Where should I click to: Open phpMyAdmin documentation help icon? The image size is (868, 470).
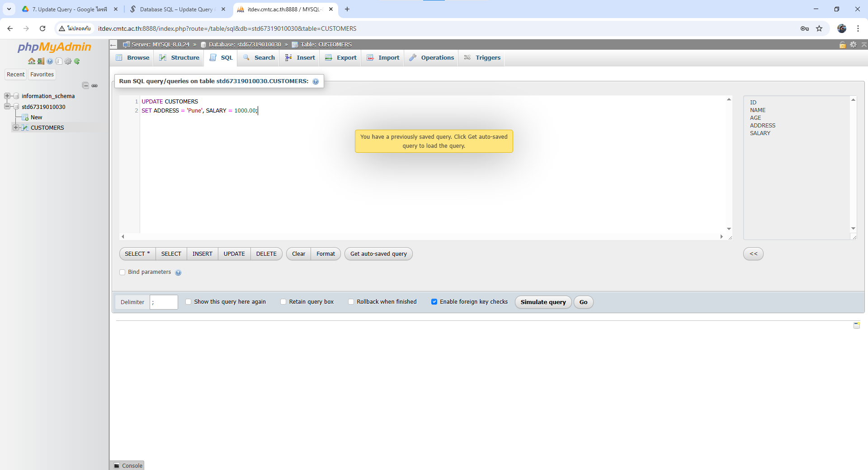tap(50, 61)
